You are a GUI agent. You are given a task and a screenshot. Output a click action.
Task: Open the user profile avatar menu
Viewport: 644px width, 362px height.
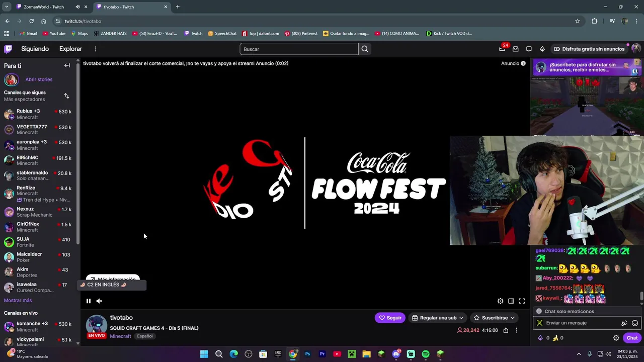point(636,49)
